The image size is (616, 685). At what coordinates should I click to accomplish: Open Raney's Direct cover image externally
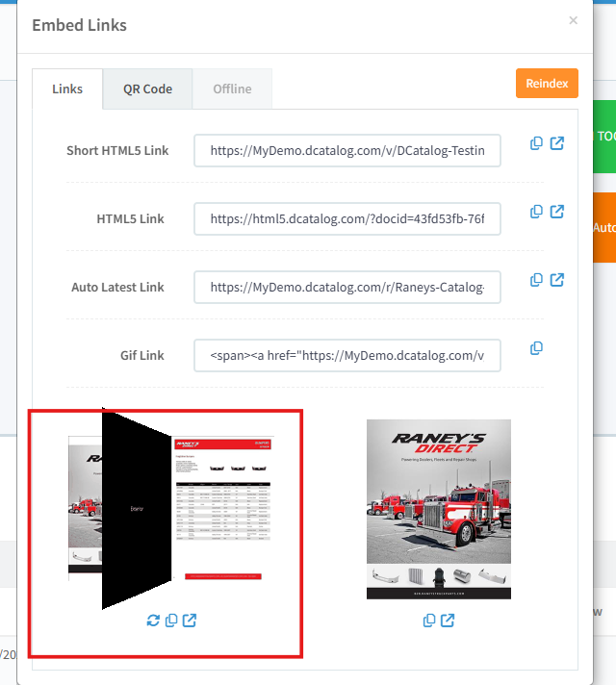tap(448, 621)
